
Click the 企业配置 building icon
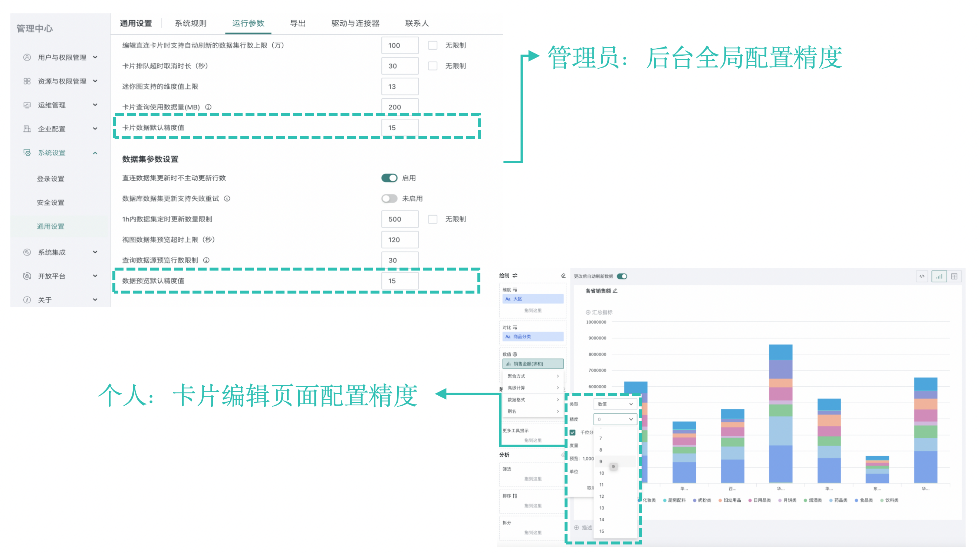(x=27, y=129)
